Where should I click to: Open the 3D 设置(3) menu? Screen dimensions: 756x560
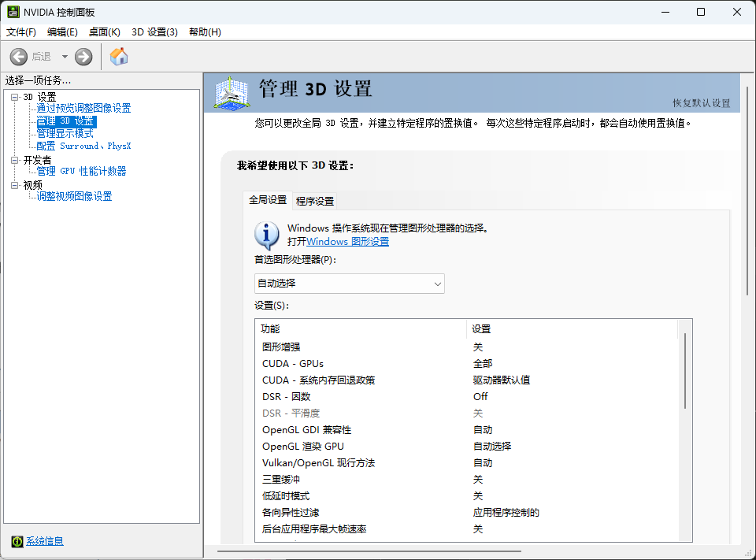pyautogui.click(x=155, y=32)
